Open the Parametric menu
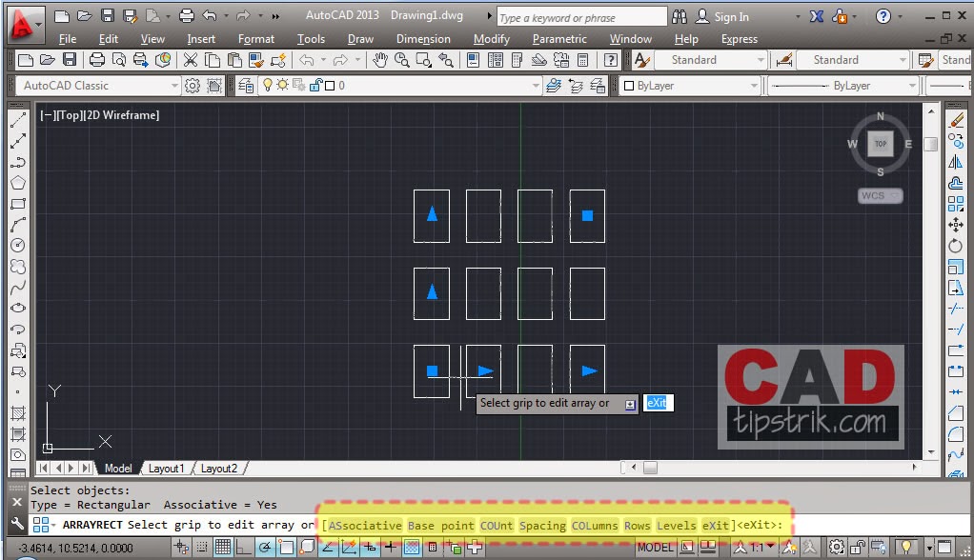 tap(559, 38)
